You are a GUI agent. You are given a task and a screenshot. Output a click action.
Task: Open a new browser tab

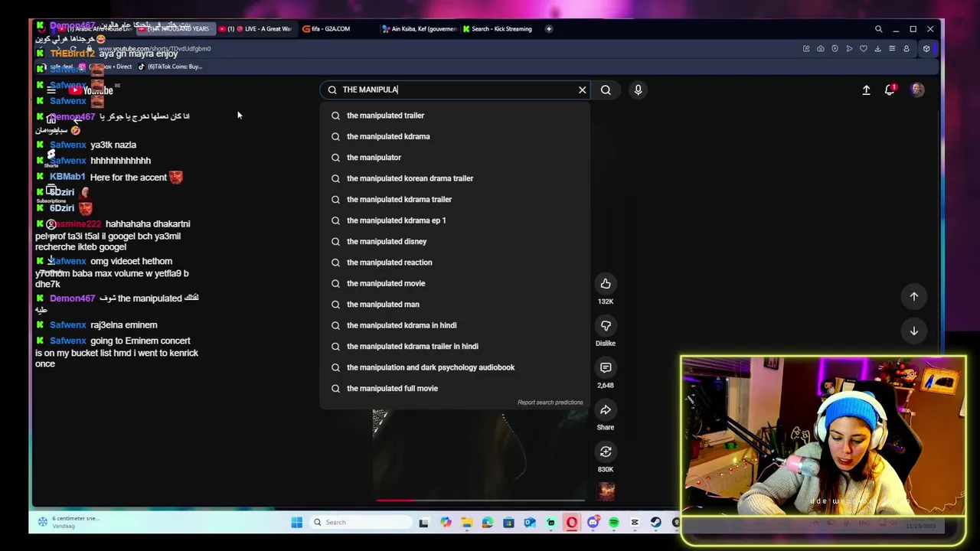[549, 29]
